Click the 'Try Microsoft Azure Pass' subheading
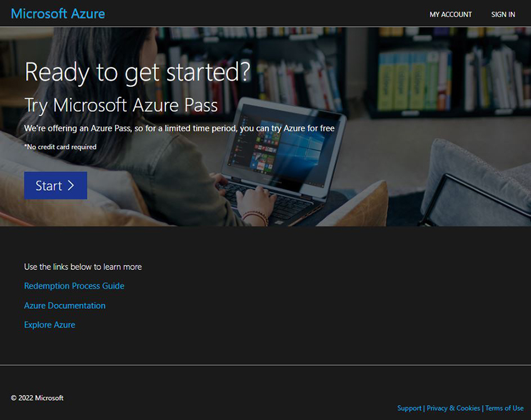This screenshot has height=420, width=531. tap(121, 105)
